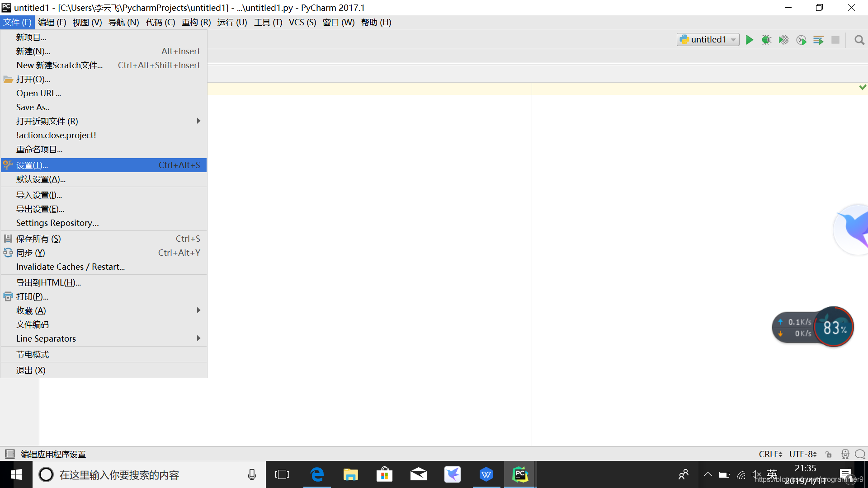Open the 重构 (R) menu
The image size is (868, 488).
pyautogui.click(x=196, y=22)
